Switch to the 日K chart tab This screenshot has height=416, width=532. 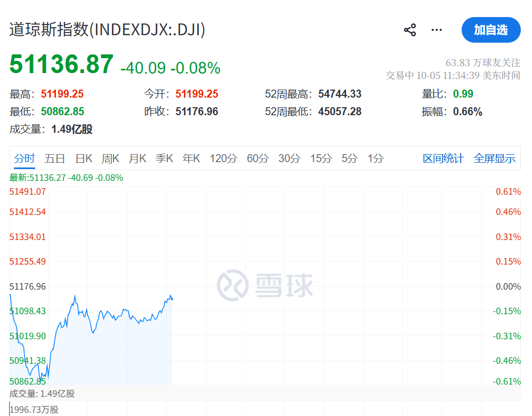click(84, 158)
